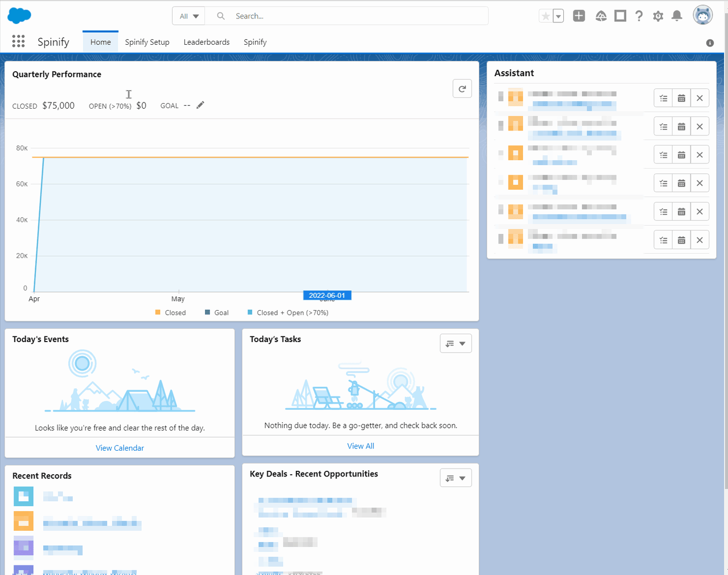The image size is (728, 575).
Task: Click the View Calendar link
Action: pyautogui.click(x=120, y=448)
